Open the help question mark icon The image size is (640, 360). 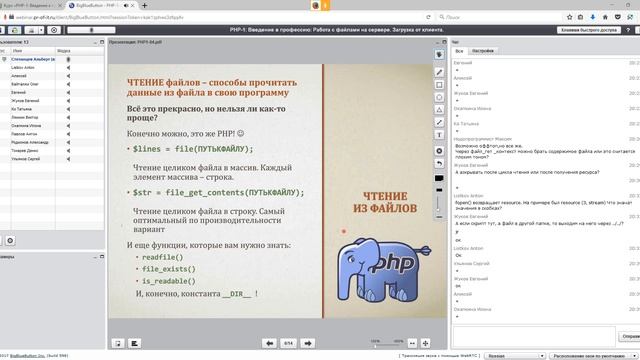tap(628, 30)
